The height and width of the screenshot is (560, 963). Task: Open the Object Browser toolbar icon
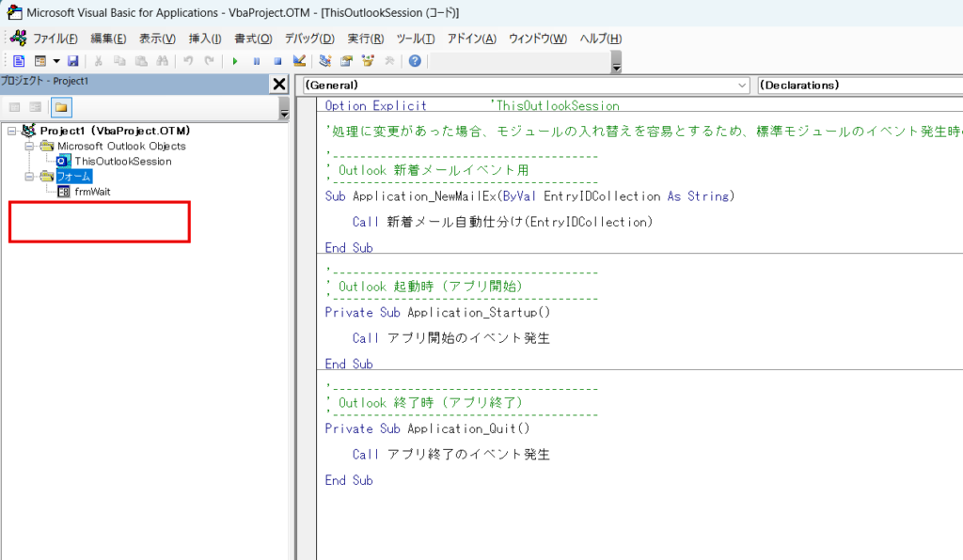[367, 61]
